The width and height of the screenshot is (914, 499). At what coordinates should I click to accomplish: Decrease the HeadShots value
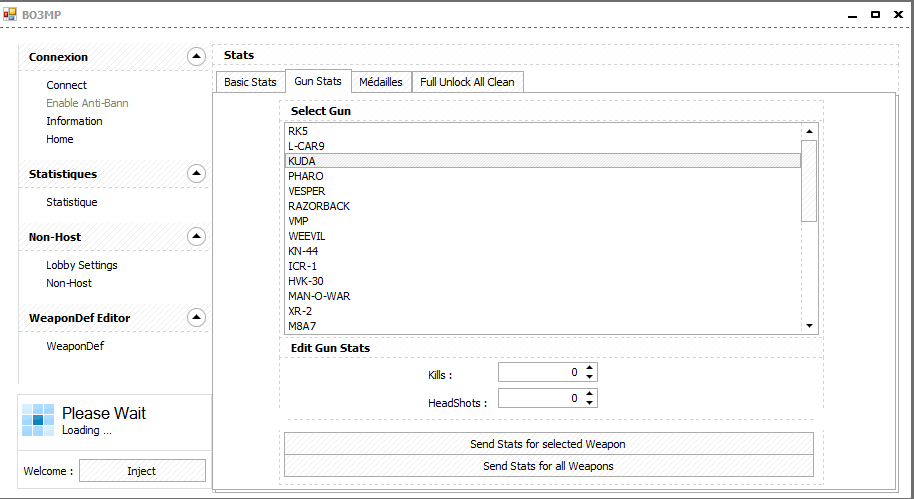pyautogui.click(x=589, y=403)
